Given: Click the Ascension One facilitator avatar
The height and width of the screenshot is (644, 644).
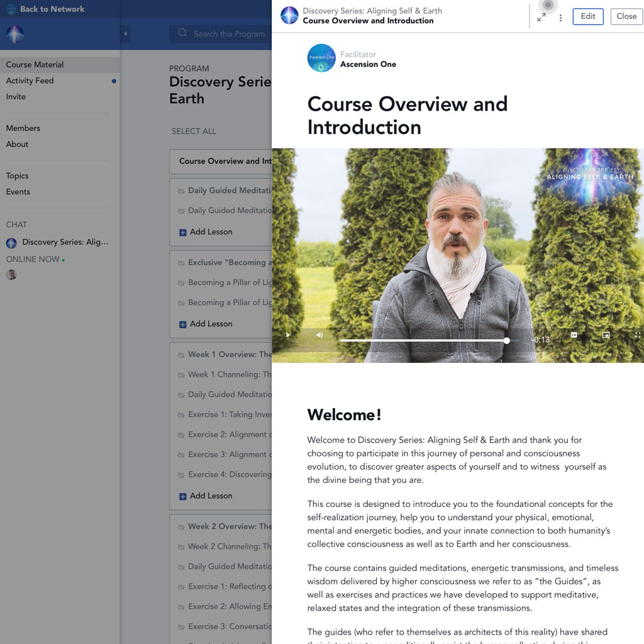Looking at the screenshot, I should (321, 58).
